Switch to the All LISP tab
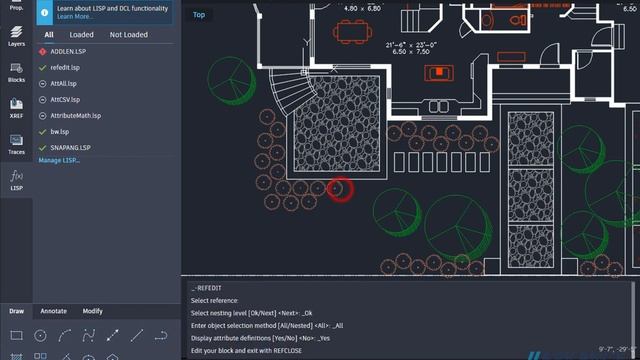 [49, 35]
